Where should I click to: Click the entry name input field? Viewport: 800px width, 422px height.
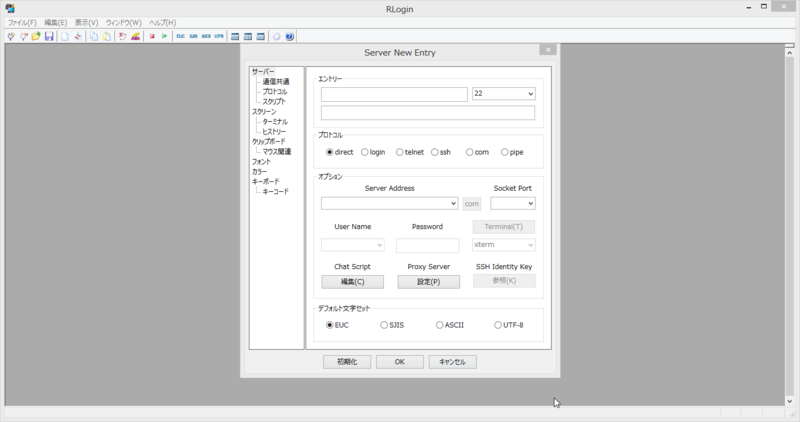point(394,94)
